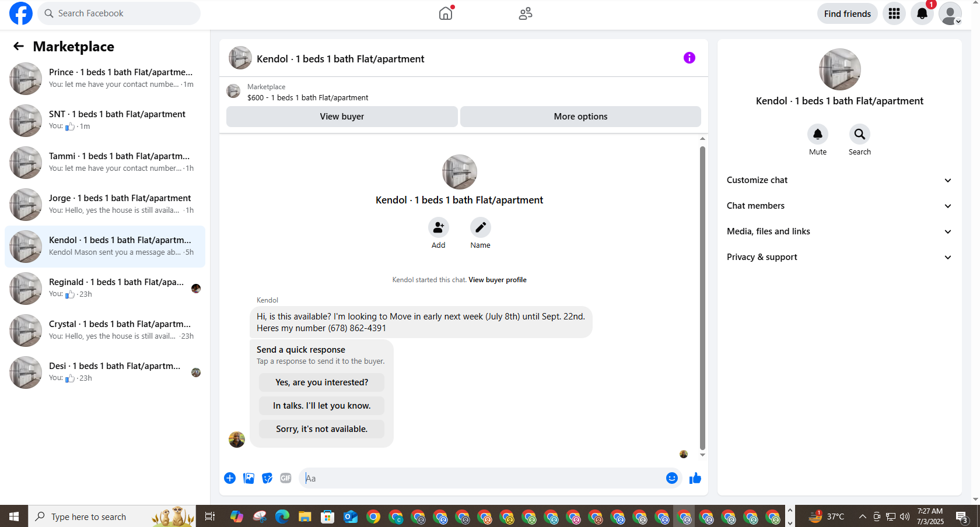Open Windows Start menu
980x527 pixels.
point(14,517)
